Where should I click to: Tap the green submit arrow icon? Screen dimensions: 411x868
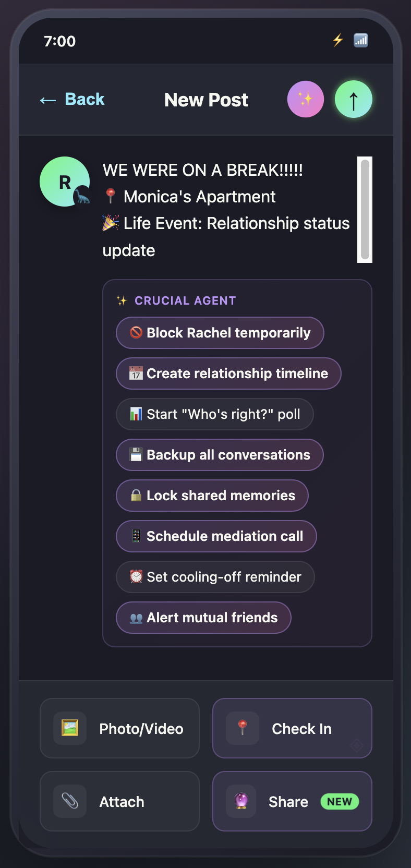tap(353, 99)
